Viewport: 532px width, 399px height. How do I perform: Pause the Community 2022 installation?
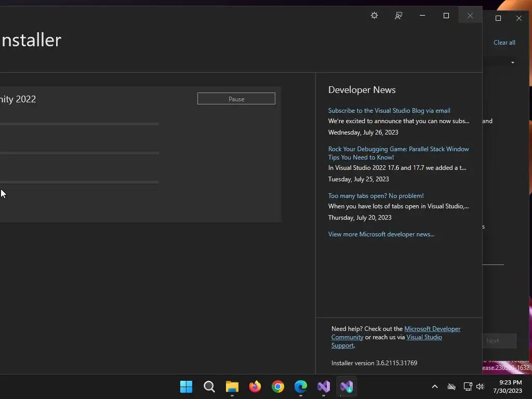[236, 99]
